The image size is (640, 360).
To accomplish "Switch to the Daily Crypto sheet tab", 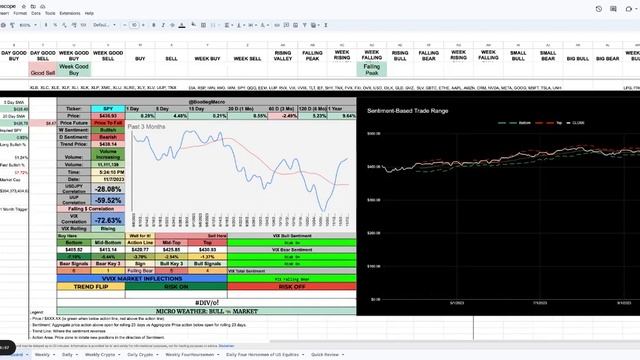I will [142, 355].
